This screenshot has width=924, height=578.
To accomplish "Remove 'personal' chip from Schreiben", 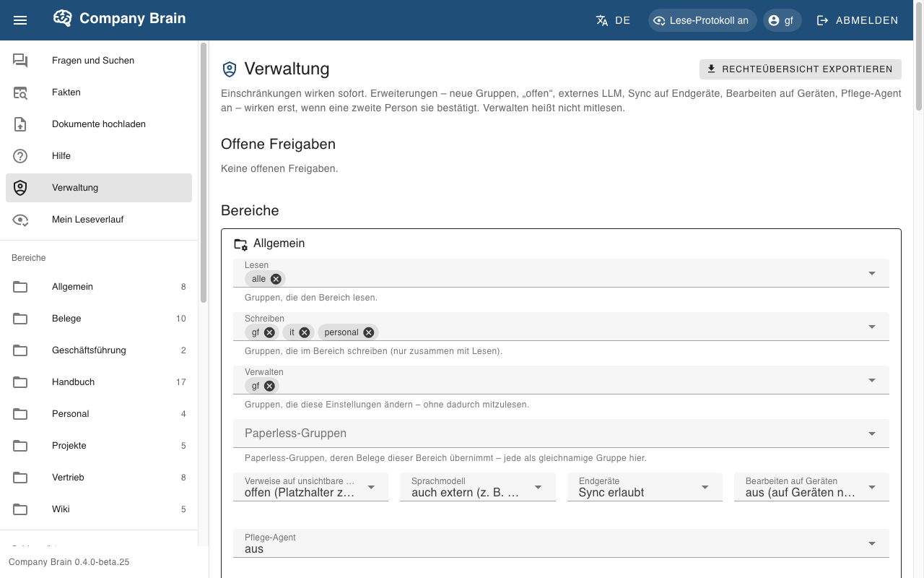I will coord(369,332).
